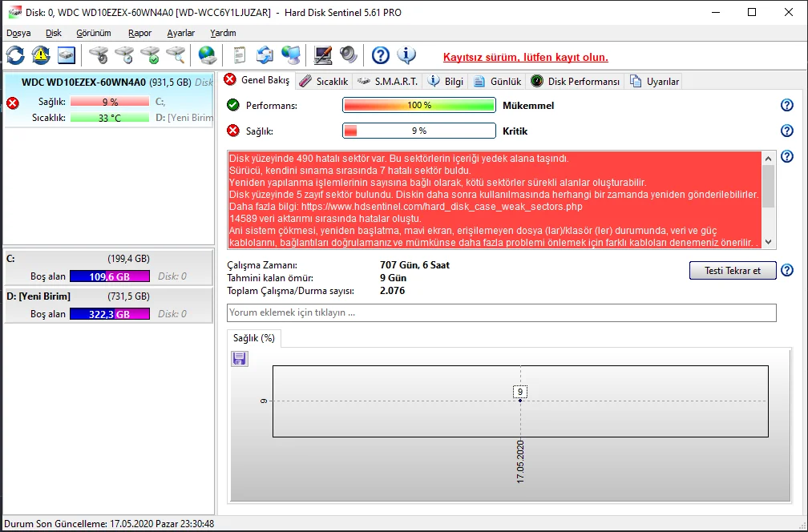The width and height of the screenshot is (808, 532).
Task: Switch to the Disk Performansı tab
Action: pos(576,82)
